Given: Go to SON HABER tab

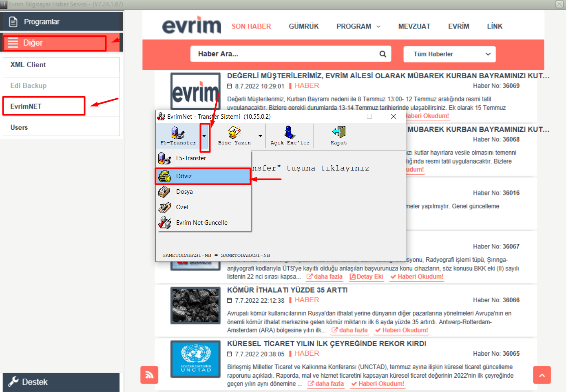Looking at the screenshot, I should click(x=251, y=27).
